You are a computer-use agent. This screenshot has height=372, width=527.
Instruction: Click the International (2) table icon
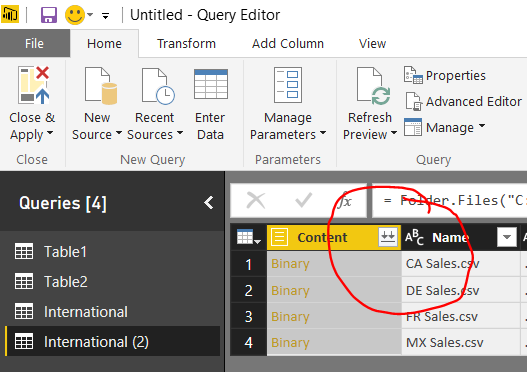24,341
